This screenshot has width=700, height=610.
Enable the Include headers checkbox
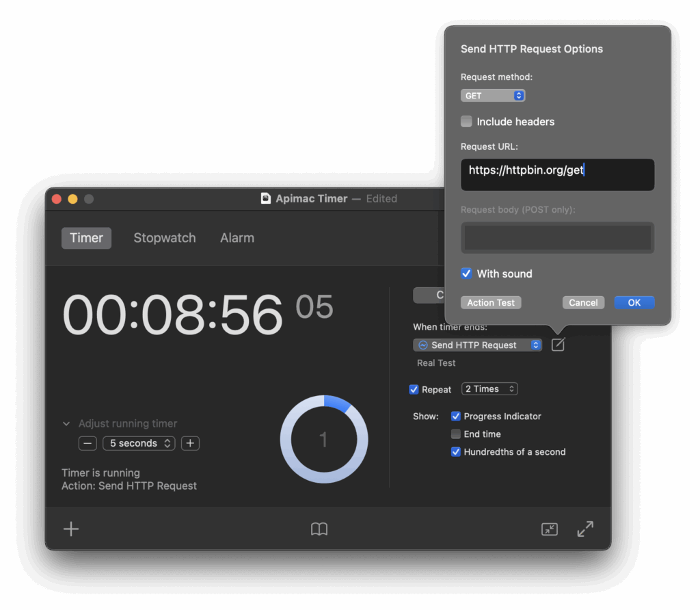pos(467,122)
